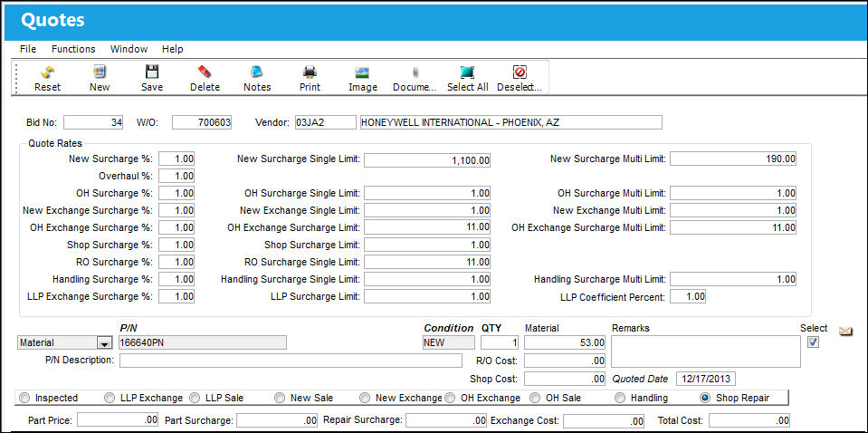Choose the New Sale radio option

280,398
